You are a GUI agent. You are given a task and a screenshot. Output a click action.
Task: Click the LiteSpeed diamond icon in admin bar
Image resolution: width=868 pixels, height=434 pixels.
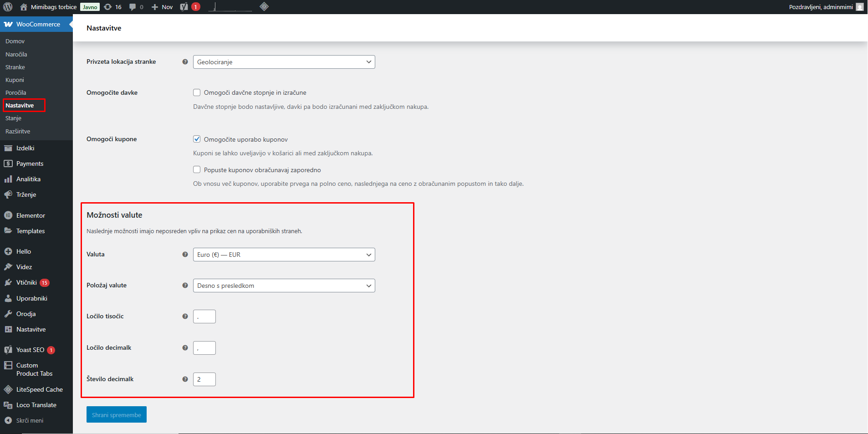pos(264,7)
